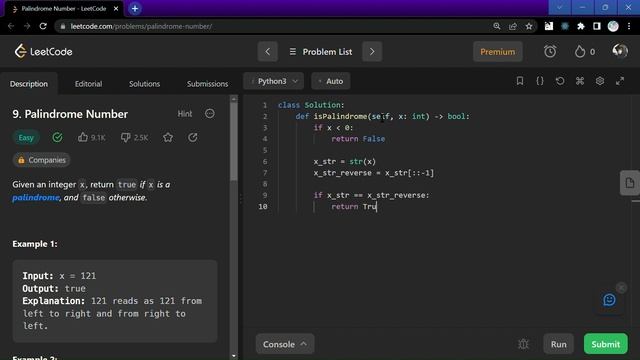Viewport: 640px width, 360px height.
Task: Close the feedback chat widget
Action: 621,288
